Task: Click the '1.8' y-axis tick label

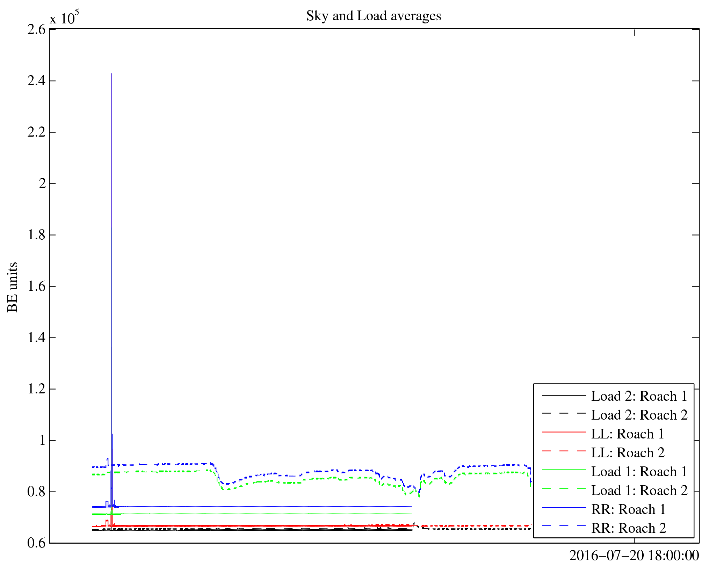Action: [x=36, y=235]
